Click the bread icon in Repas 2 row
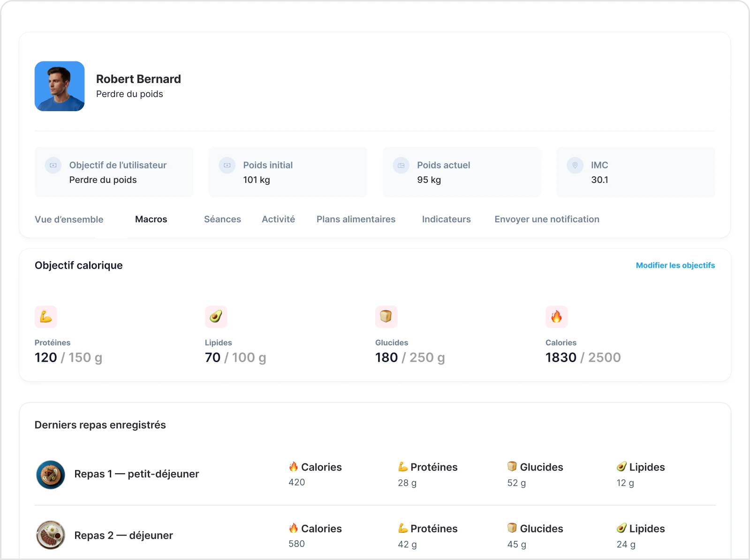Image resolution: width=750 pixels, height=560 pixels. (x=512, y=528)
